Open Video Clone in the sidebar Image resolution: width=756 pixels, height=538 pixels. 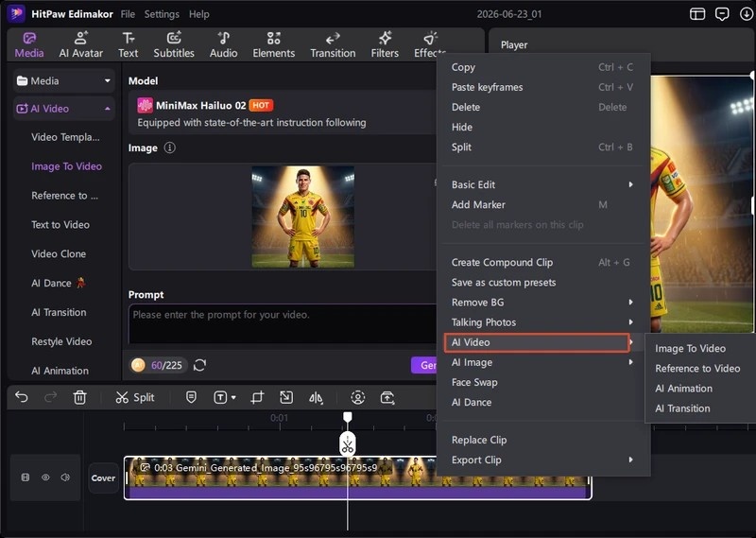[59, 253]
